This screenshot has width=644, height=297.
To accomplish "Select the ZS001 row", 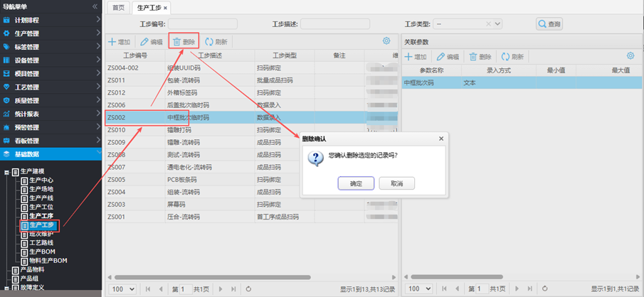I will (x=252, y=217).
